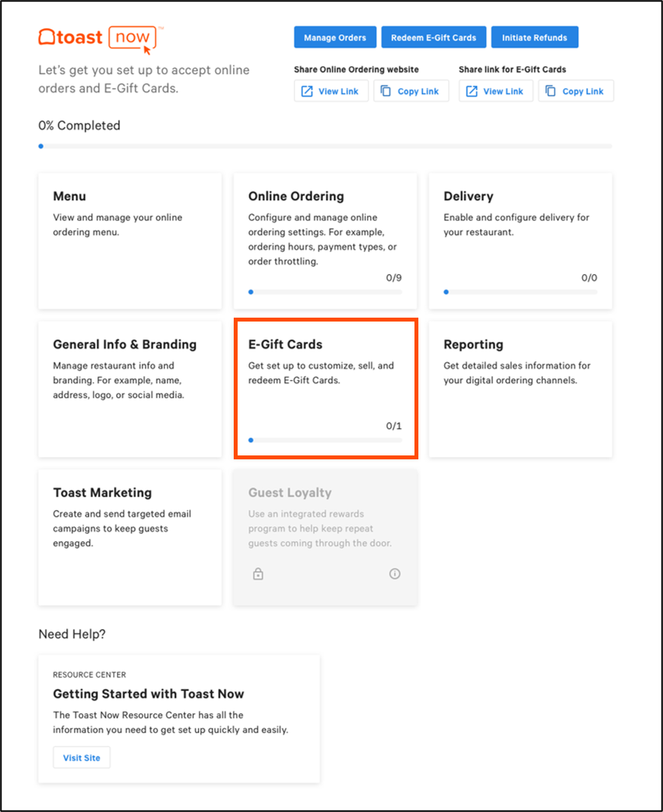
Task: Open Redeem E-Gift Cards
Action: (433, 37)
